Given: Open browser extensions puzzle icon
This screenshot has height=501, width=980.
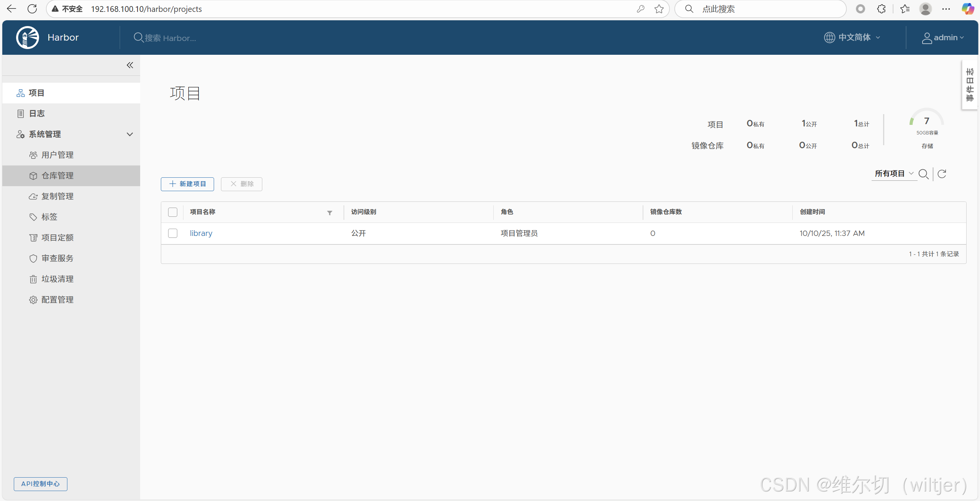Looking at the screenshot, I should [881, 9].
